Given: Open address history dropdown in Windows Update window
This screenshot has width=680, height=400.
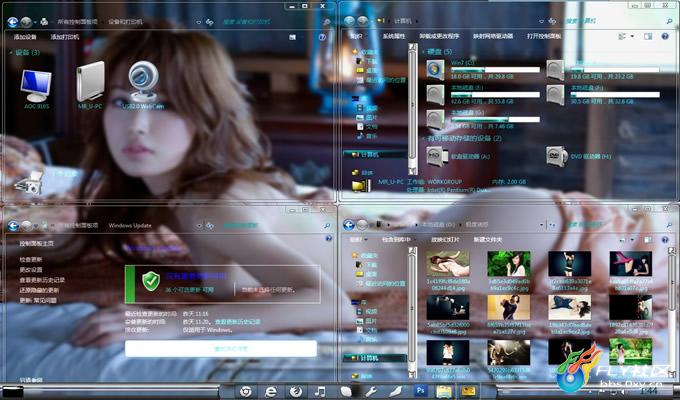Looking at the screenshot, I should 199,226.
